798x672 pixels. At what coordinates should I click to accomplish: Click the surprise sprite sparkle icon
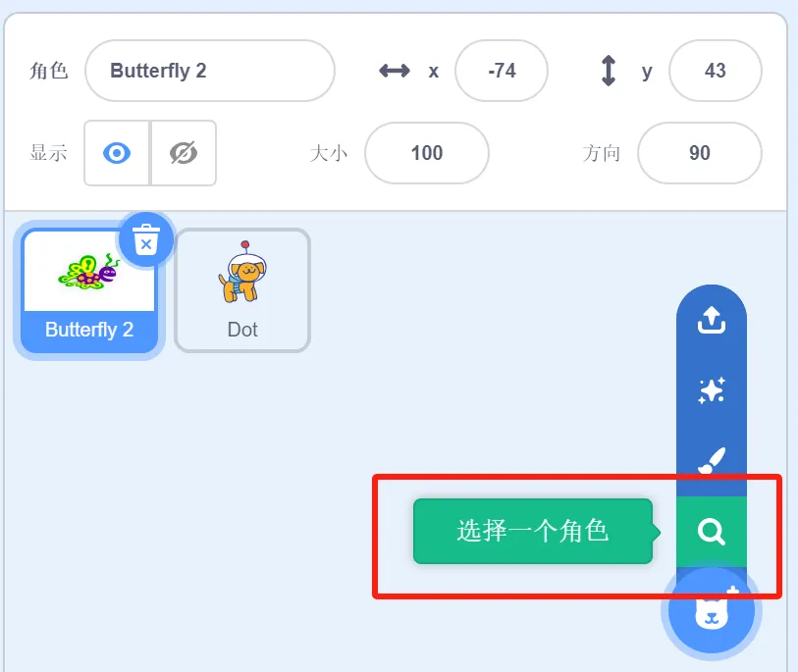coord(711,391)
